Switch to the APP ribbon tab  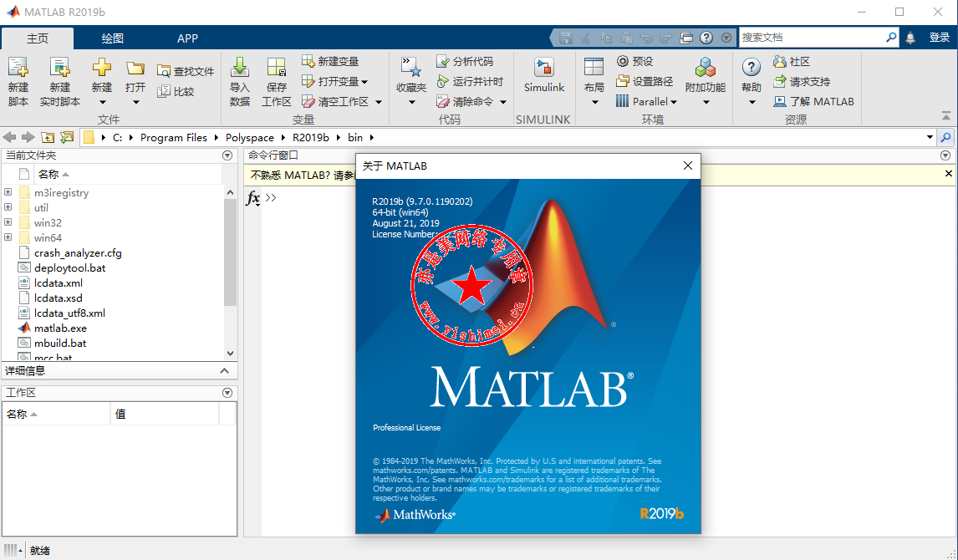coord(187,38)
